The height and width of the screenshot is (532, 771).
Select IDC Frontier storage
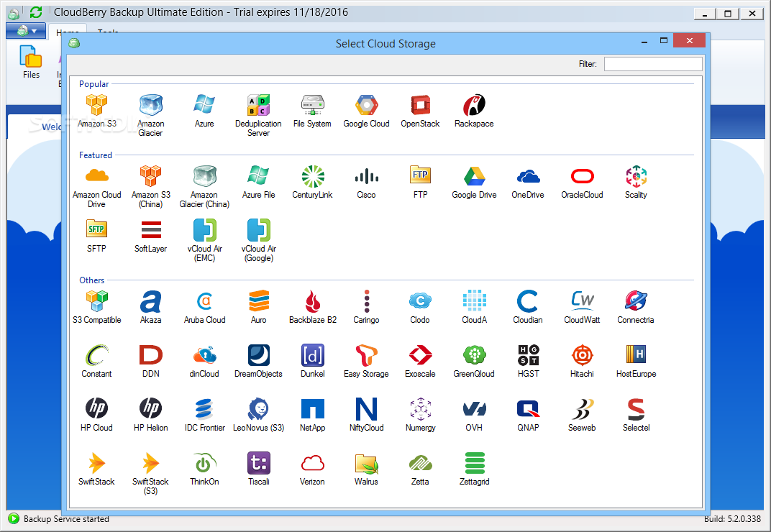[204, 416]
